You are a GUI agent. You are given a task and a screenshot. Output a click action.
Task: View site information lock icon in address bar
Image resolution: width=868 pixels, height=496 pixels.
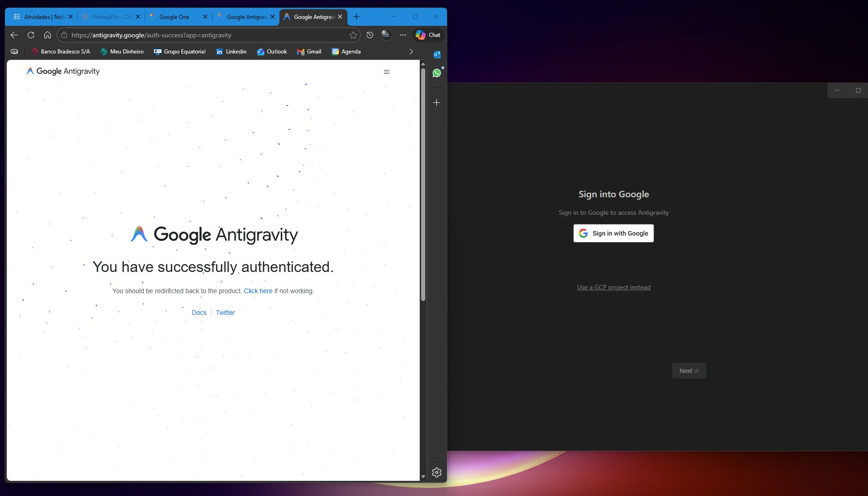coord(64,35)
